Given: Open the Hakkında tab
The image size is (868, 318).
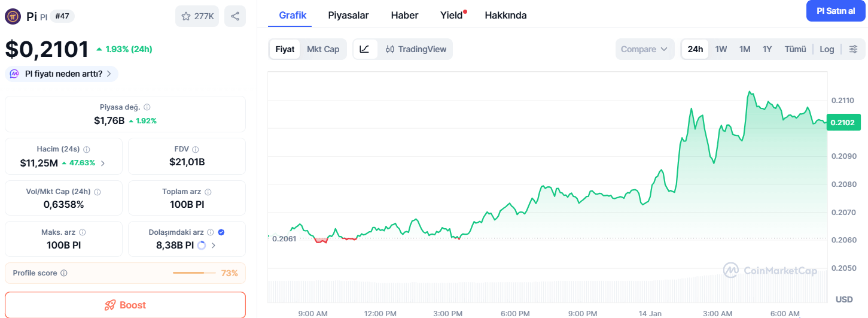Looking at the screenshot, I should click(505, 15).
